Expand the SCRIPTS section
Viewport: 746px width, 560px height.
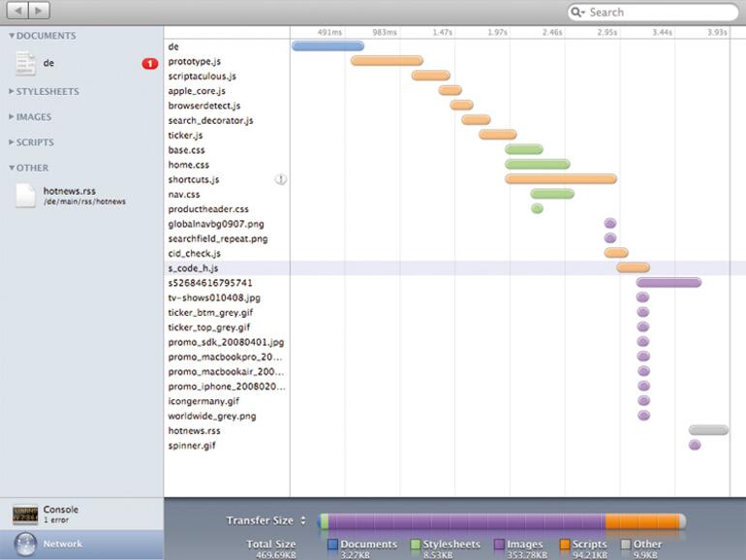click(13, 142)
